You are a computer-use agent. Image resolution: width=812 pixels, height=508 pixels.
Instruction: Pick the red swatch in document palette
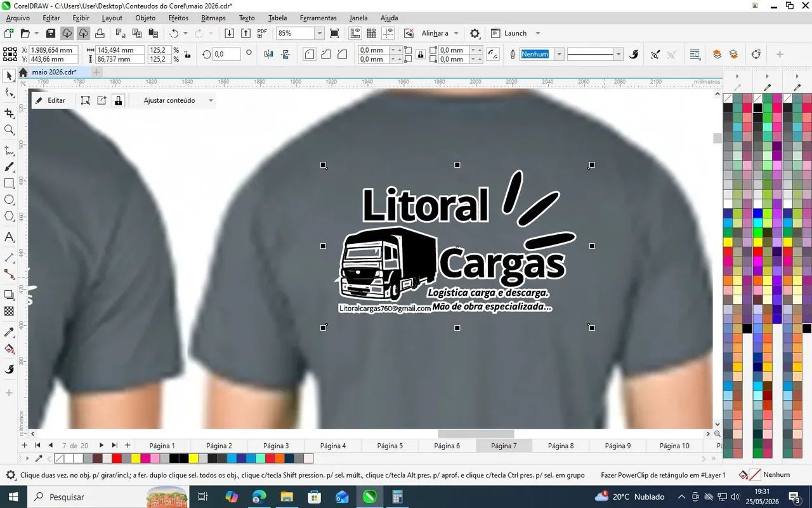coord(116,458)
